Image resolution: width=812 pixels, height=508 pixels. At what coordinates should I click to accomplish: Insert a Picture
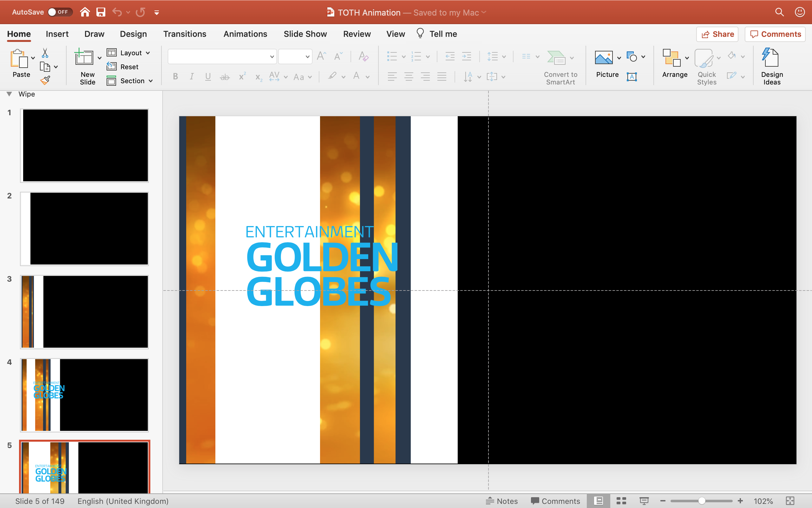pos(604,57)
